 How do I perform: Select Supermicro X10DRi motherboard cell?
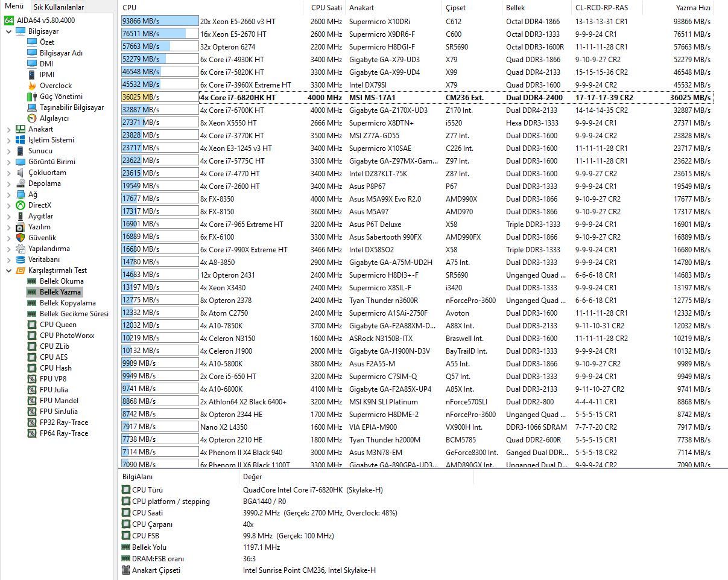tap(380, 21)
